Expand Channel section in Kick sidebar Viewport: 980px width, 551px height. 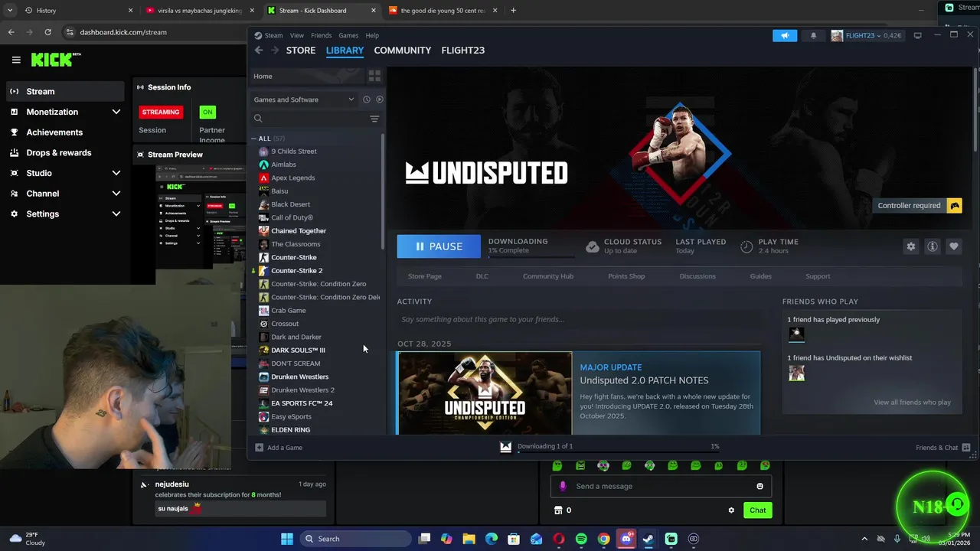tap(116, 194)
